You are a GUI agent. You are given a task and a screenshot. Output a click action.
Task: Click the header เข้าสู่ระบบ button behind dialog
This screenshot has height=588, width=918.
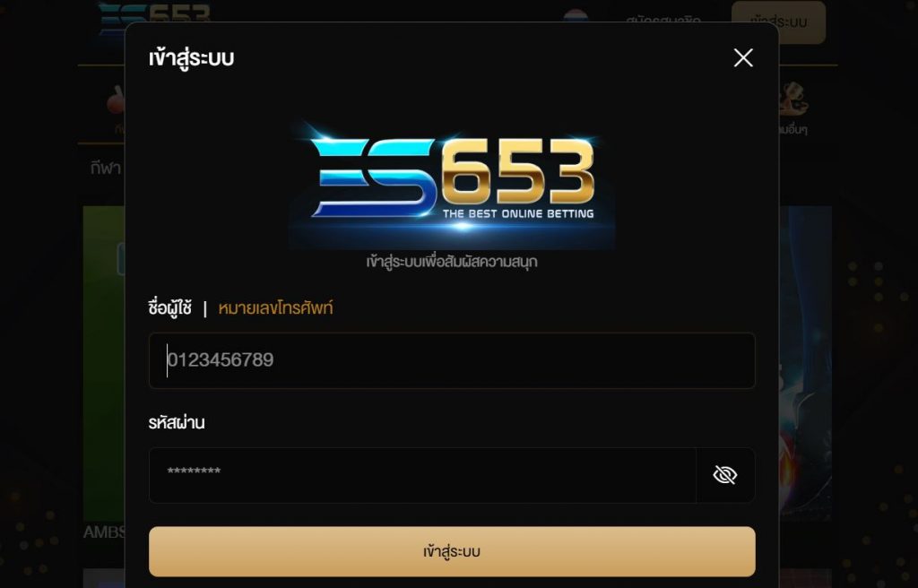(779, 22)
